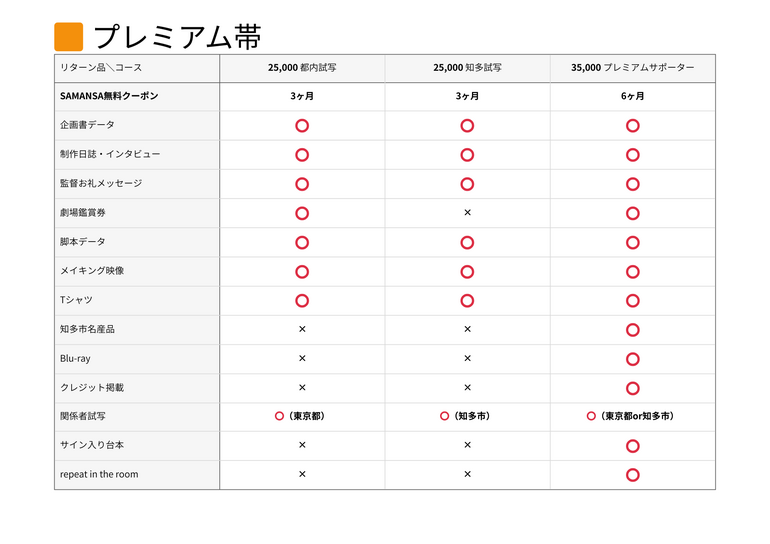Screen dimensions: 770x544
Task: Click the red circle for Tシャツ under 知多試写
Action: click(467, 300)
